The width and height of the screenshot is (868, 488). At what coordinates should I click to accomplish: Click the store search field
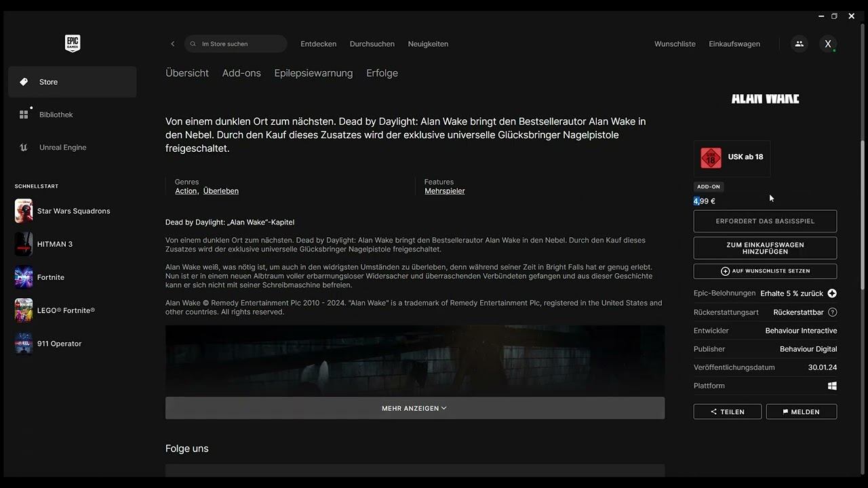236,44
